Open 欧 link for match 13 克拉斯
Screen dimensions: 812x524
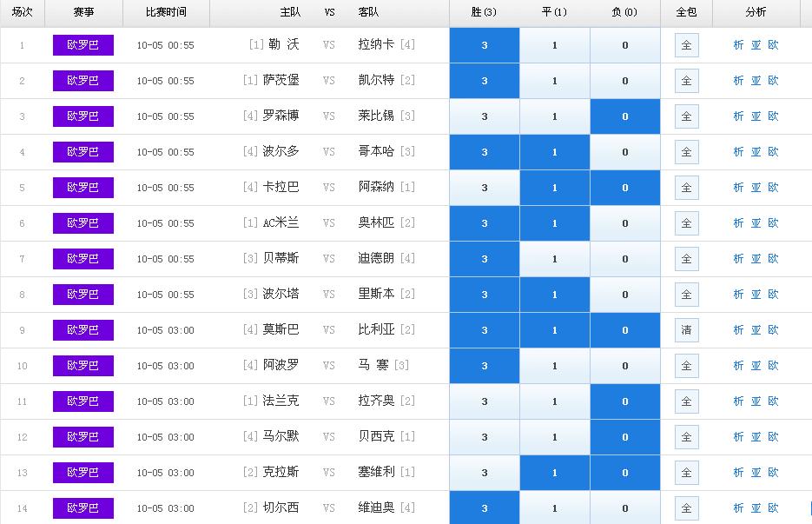[773, 473]
